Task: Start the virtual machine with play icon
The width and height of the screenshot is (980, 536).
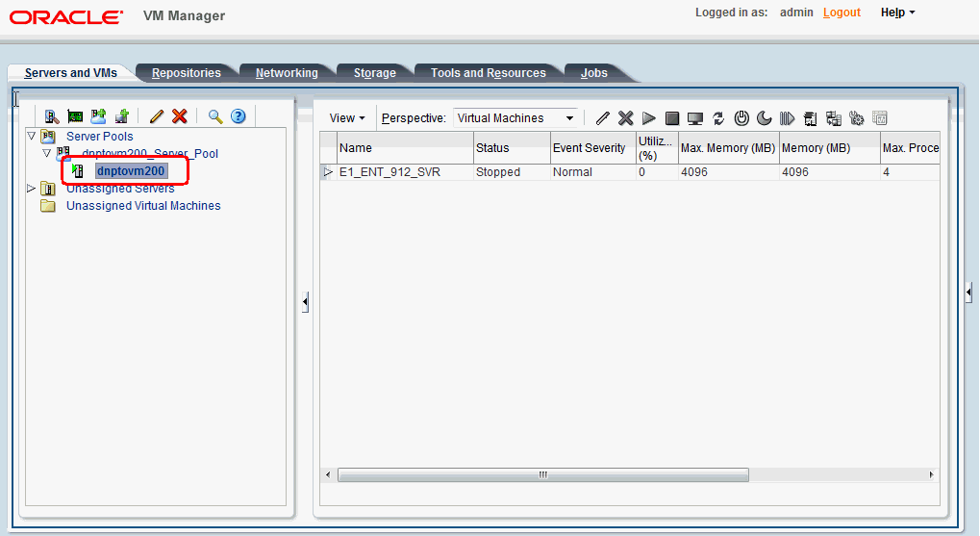Action: [649, 118]
